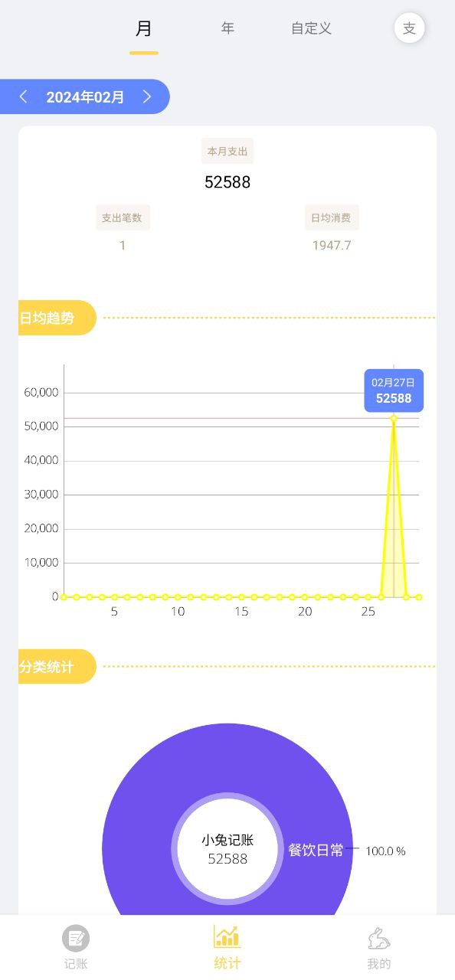Toggle the 支 expense/income round button
The height and width of the screenshot is (980, 455).
(x=409, y=28)
